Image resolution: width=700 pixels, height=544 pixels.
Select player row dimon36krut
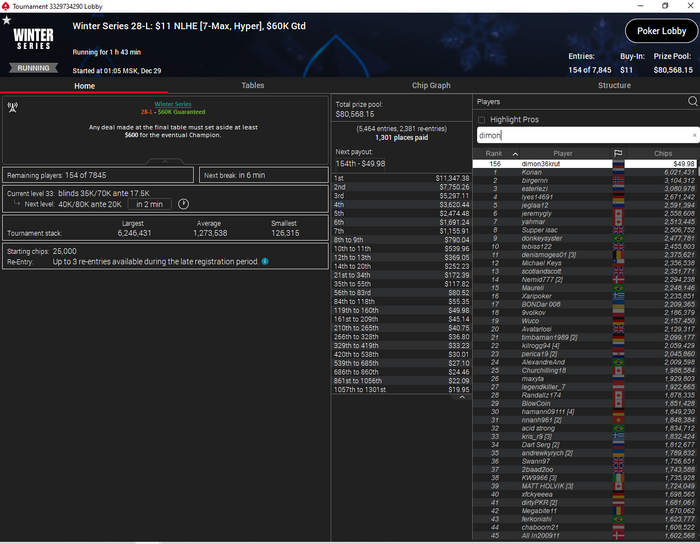click(584, 164)
